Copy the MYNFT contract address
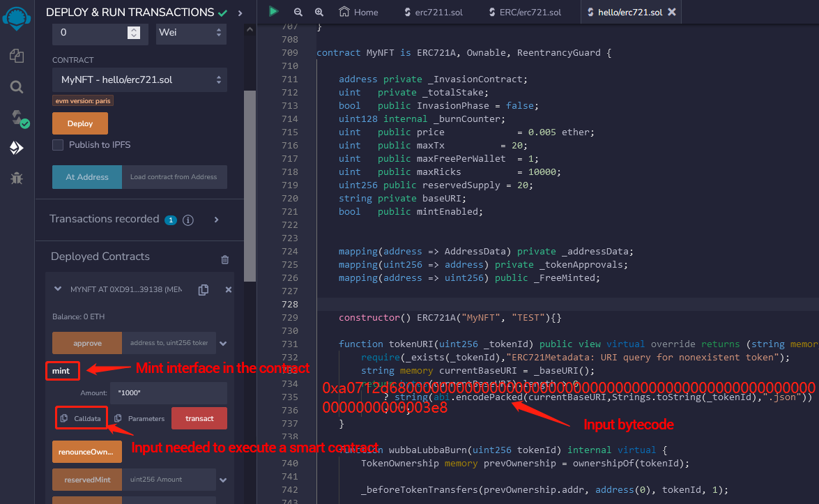 click(204, 290)
